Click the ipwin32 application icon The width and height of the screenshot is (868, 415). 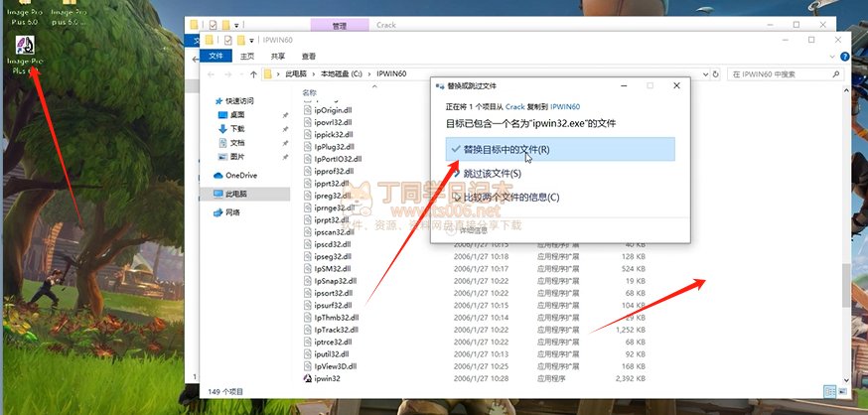308,378
